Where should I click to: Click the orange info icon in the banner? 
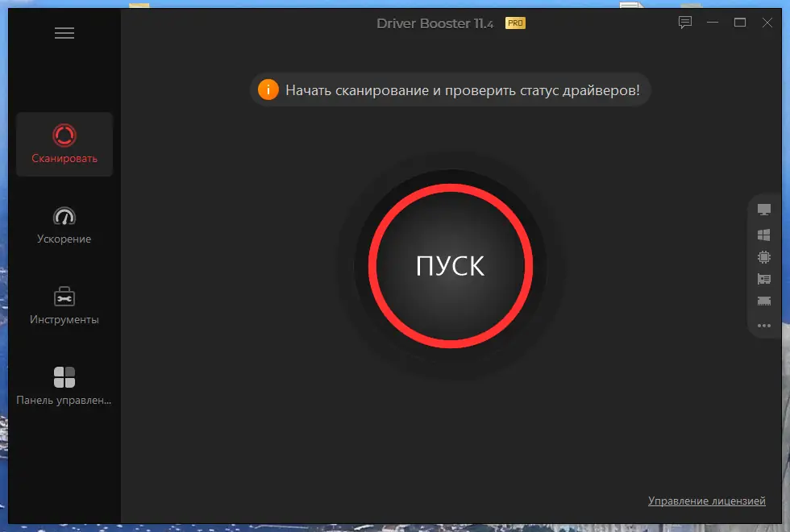268,90
